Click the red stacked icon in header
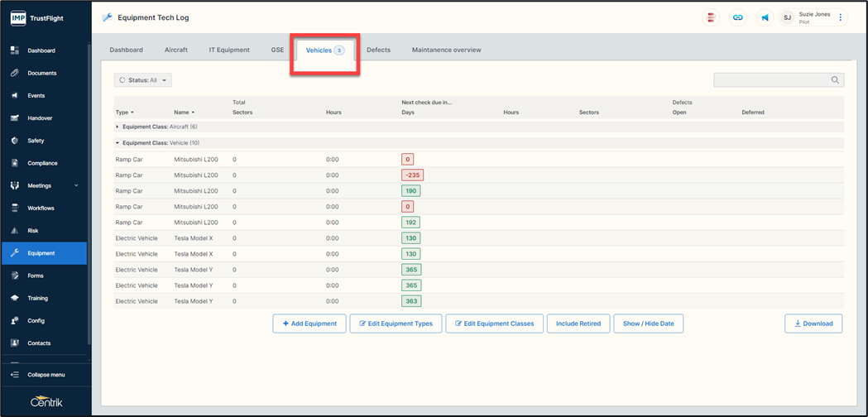The height and width of the screenshot is (417, 868). (x=711, y=17)
